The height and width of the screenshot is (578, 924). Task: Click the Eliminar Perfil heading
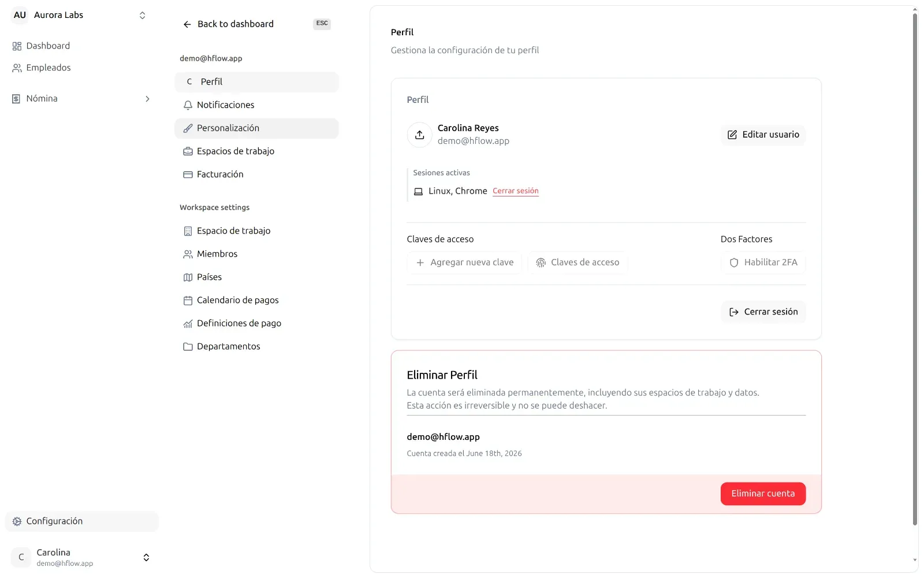click(x=442, y=375)
